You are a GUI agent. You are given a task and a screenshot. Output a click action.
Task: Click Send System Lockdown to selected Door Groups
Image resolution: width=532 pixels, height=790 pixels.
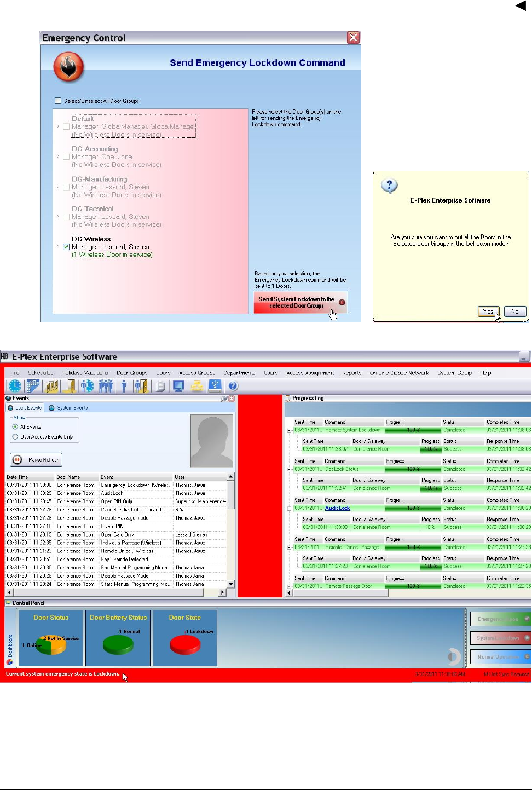(300, 302)
